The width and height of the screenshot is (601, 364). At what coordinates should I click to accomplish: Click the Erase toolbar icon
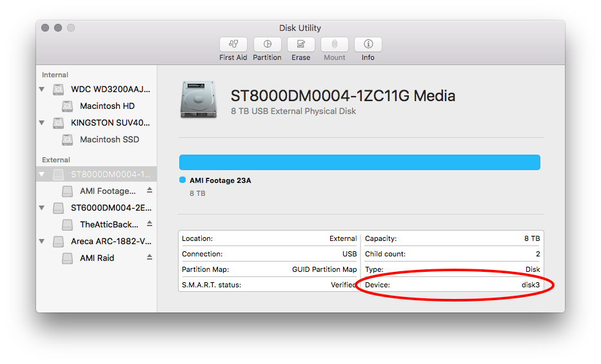(300, 44)
